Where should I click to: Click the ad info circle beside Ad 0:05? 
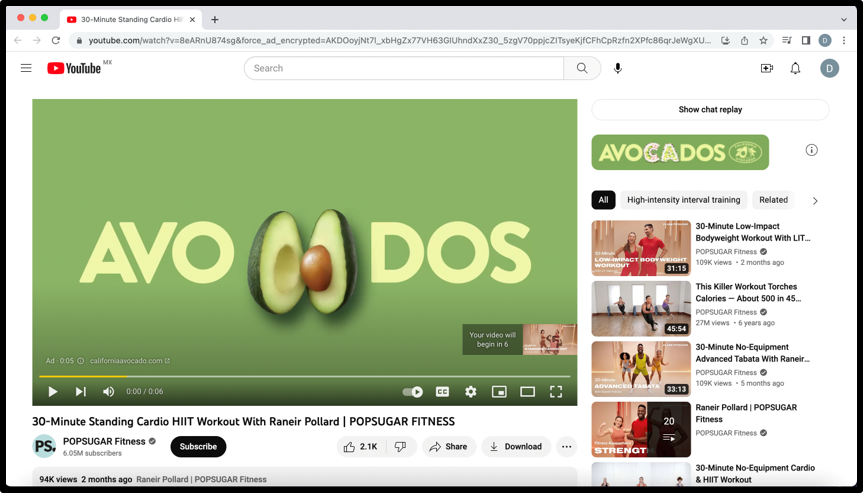(x=80, y=361)
